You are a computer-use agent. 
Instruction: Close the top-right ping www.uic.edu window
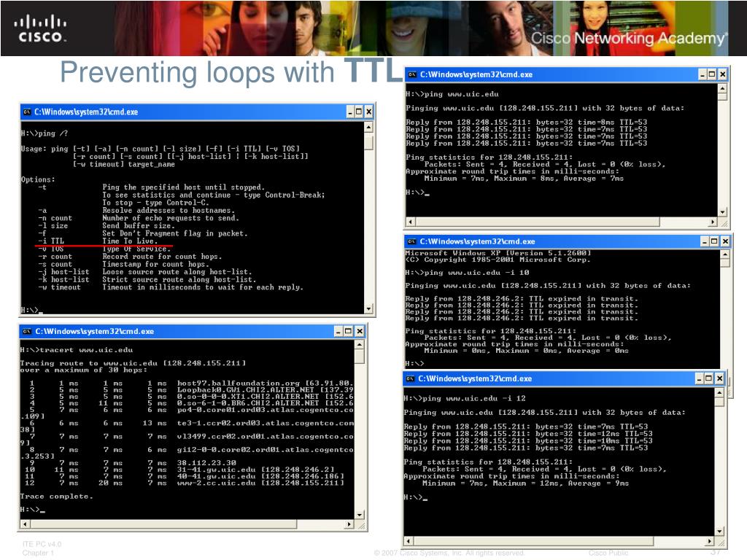click(x=723, y=74)
